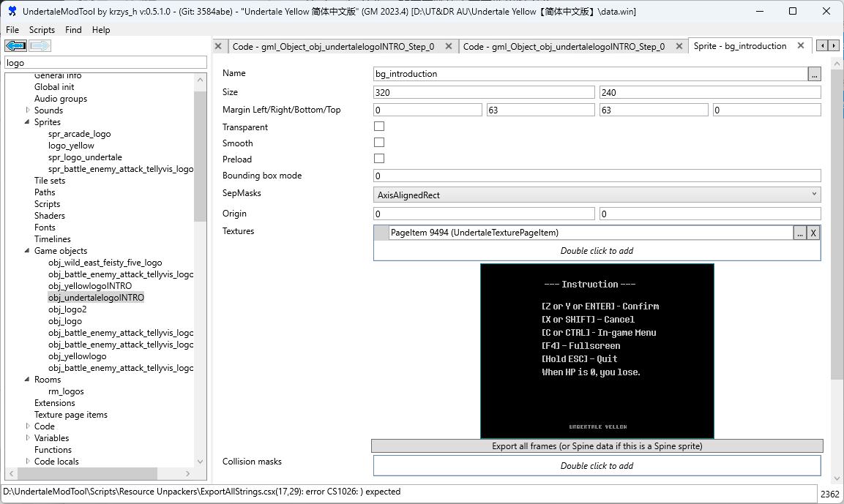Image resolution: width=844 pixels, height=504 pixels.
Task: Remove PageItem 9494 texture with X button
Action: (813, 233)
